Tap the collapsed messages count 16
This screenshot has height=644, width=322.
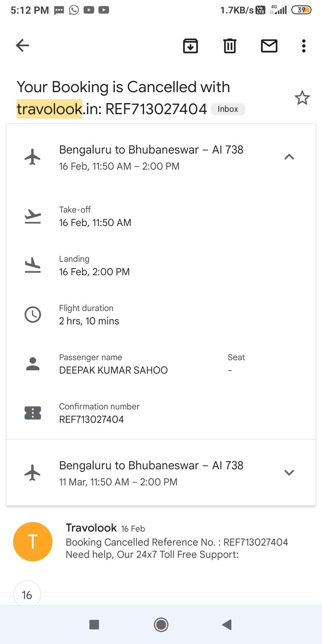click(27, 595)
